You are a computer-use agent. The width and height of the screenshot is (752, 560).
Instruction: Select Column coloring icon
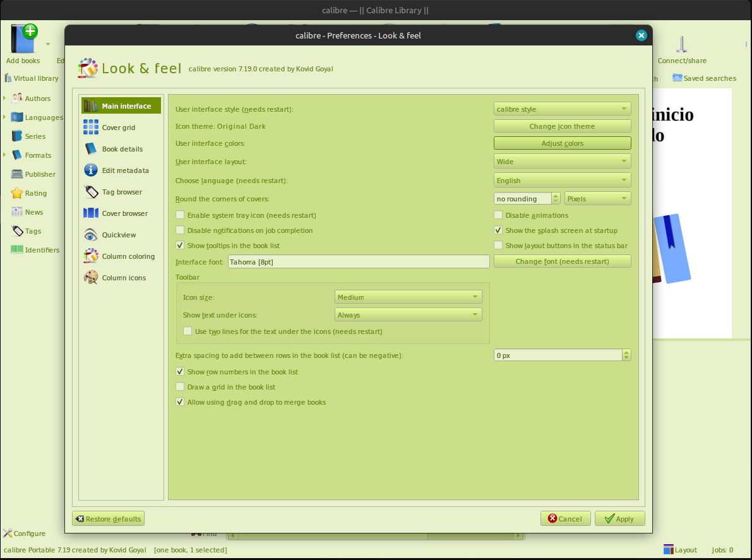click(x=91, y=256)
